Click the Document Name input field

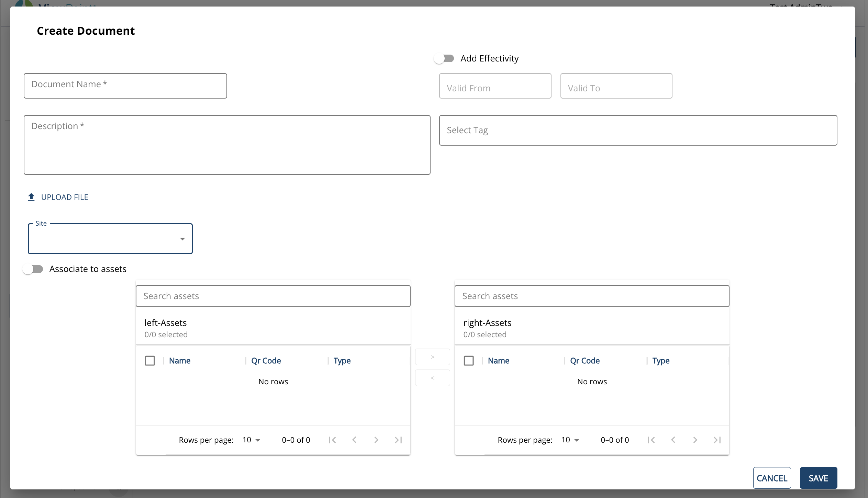125,86
